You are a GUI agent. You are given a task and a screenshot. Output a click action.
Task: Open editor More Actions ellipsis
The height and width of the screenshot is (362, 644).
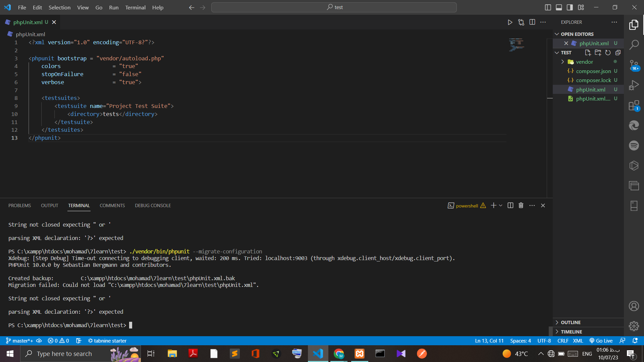click(543, 22)
